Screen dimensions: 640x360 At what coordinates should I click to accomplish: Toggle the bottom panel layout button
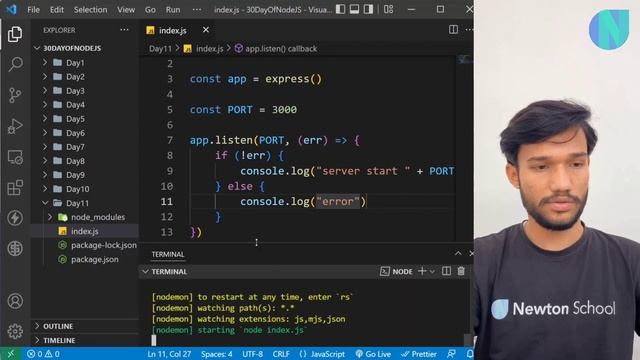pyautogui.click(x=354, y=9)
